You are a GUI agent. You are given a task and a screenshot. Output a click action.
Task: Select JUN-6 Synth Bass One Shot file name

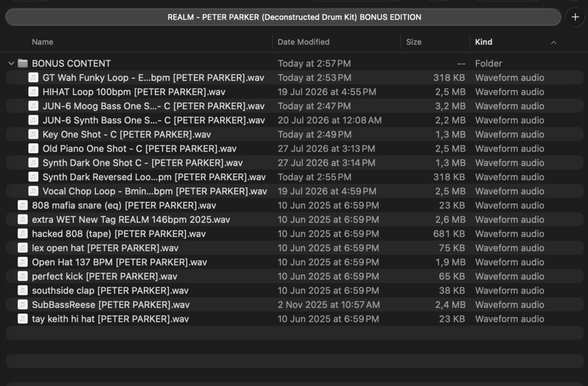point(154,120)
